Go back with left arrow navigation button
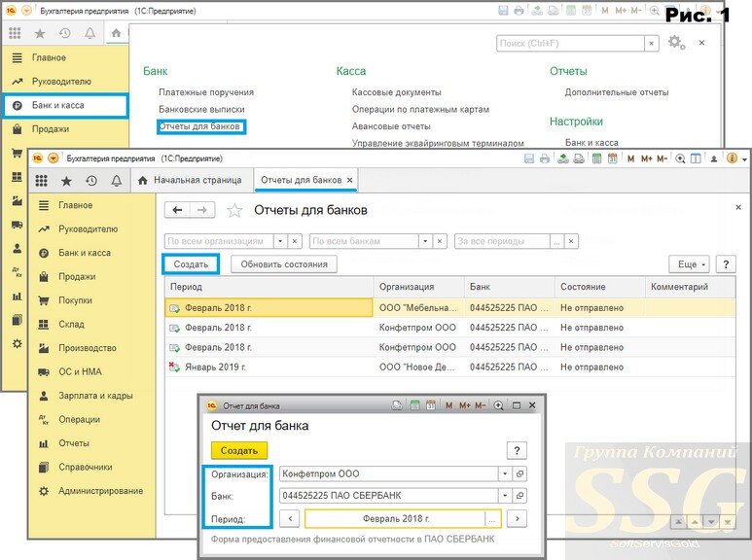The width and height of the screenshot is (752, 560). pyautogui.click(x=177, y=210)
